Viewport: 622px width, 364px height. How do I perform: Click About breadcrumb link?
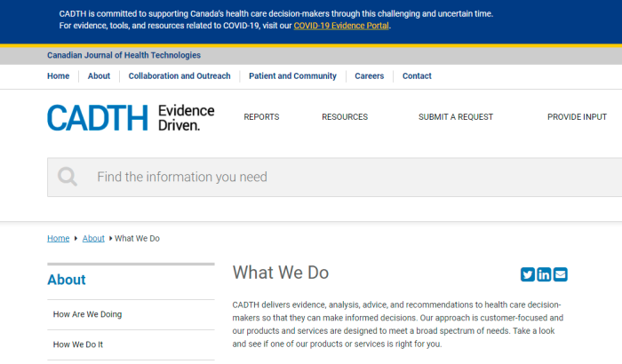coord(93,238)
